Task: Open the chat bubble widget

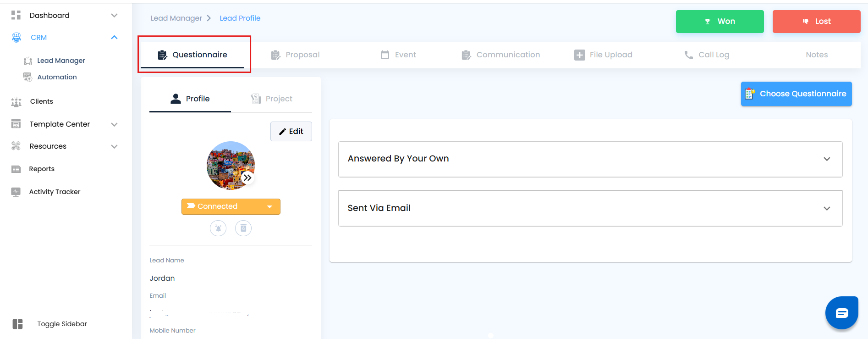Action: (x=841, y=313)
